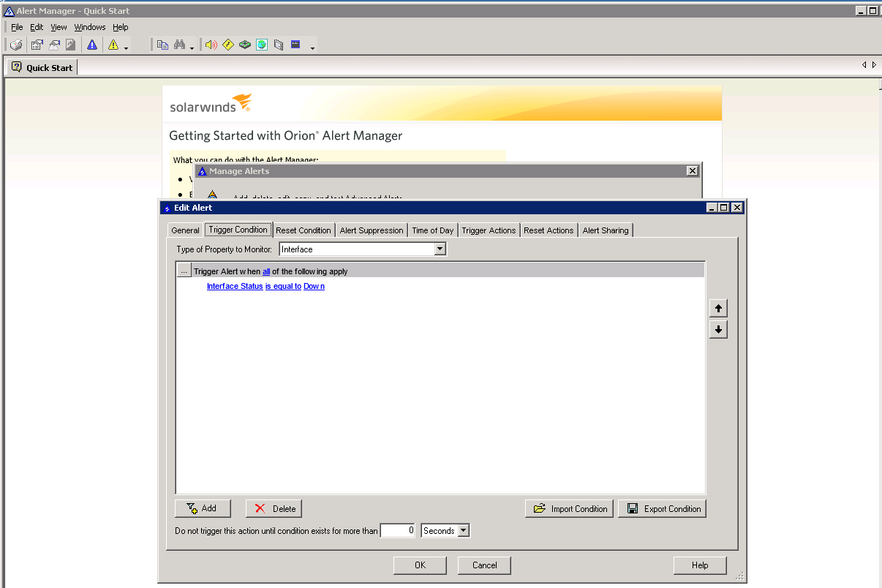The height and width of the screenshot is (588, 882).
Task: Switch to the Alert Sharing tab
Action: pyautogui.click(x=606, y=230)
